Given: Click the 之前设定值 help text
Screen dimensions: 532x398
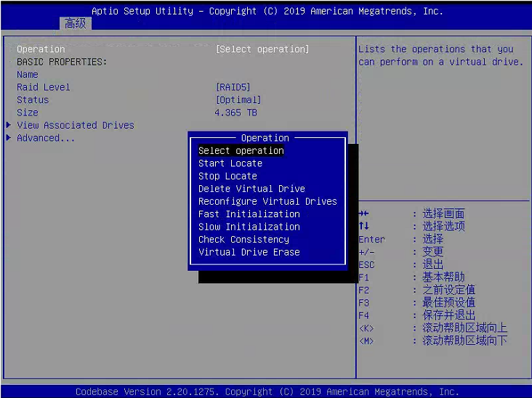Looking at the screenshot, I should 448,290.
